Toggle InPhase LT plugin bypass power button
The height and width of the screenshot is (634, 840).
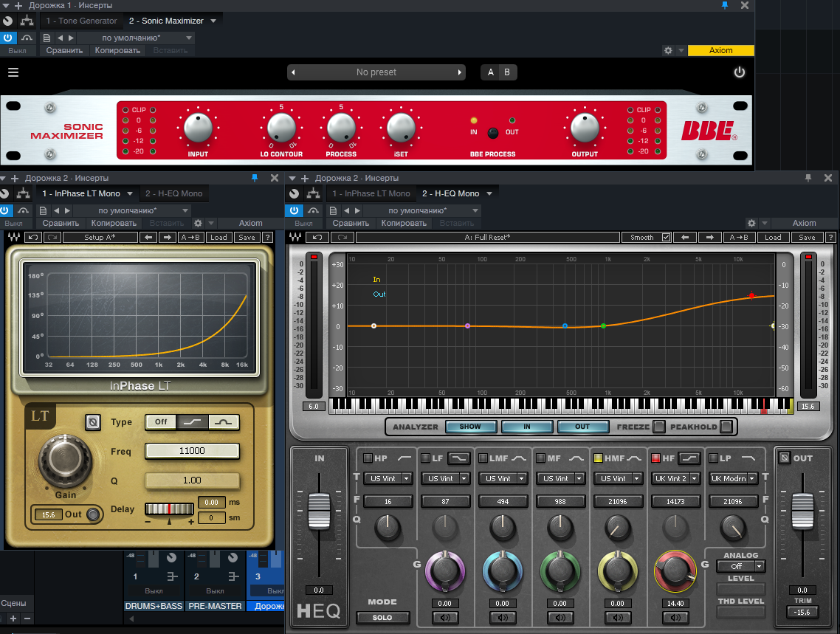[4, 211]
